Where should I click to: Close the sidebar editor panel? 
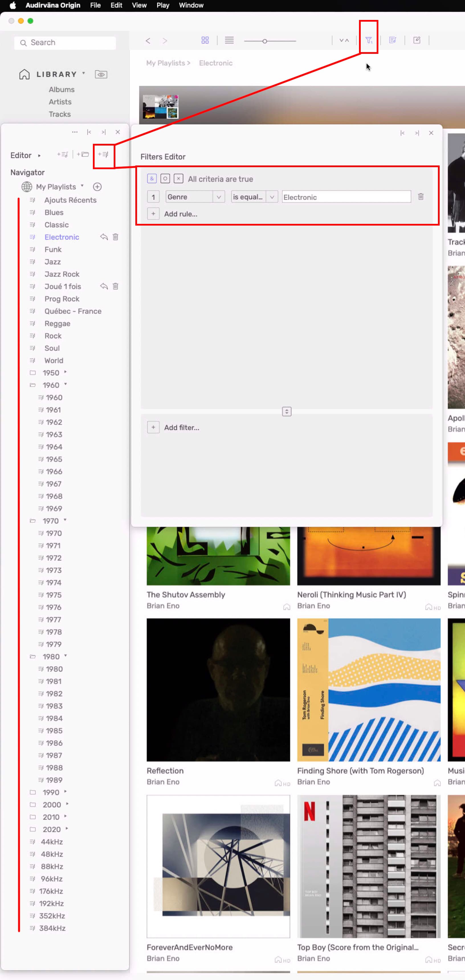[118, 132]
